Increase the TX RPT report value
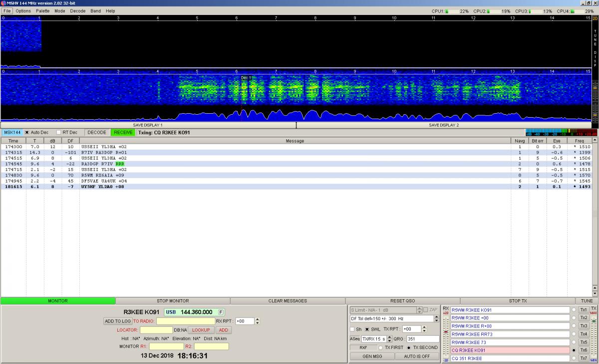The image size is (599, 364). (x=424, y=327)
